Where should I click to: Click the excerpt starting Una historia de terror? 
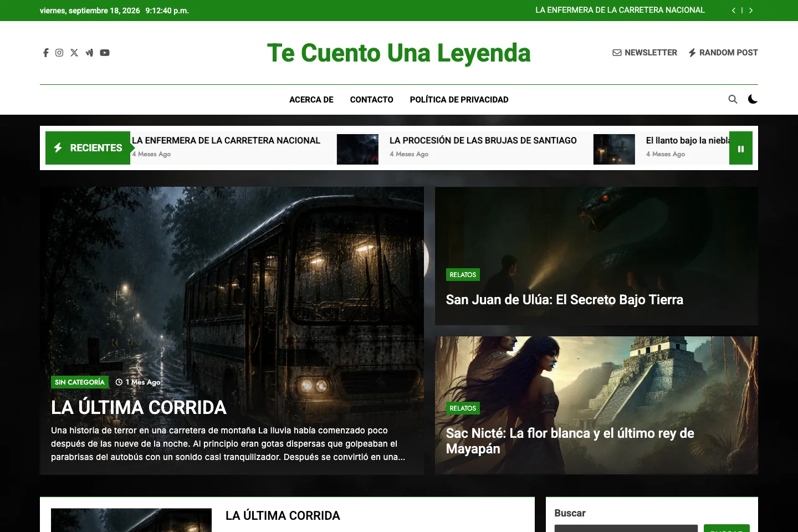[228, 444]
